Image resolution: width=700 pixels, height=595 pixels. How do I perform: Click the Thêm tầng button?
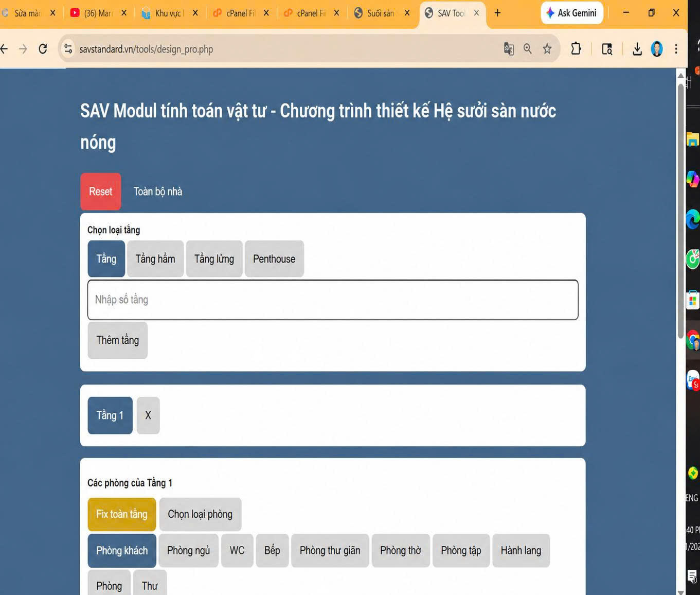pos(118,340)
